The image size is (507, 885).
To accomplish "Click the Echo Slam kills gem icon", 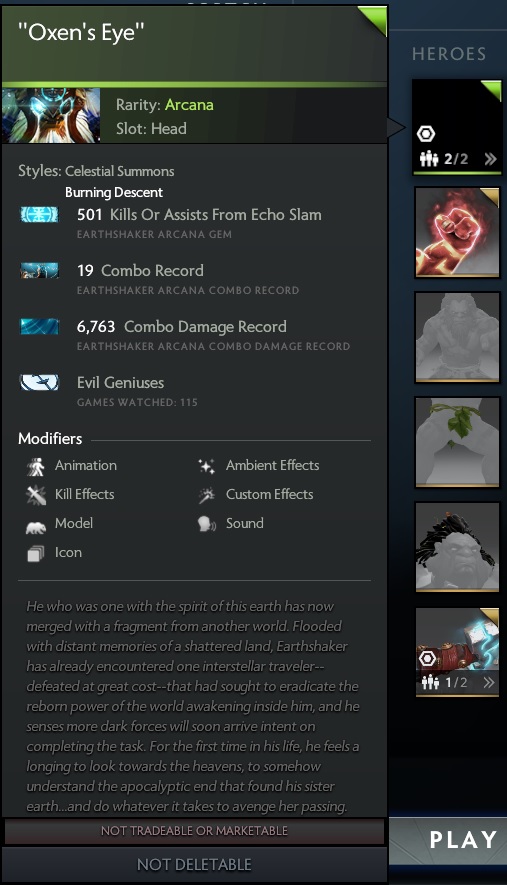I will pos(39,214).
